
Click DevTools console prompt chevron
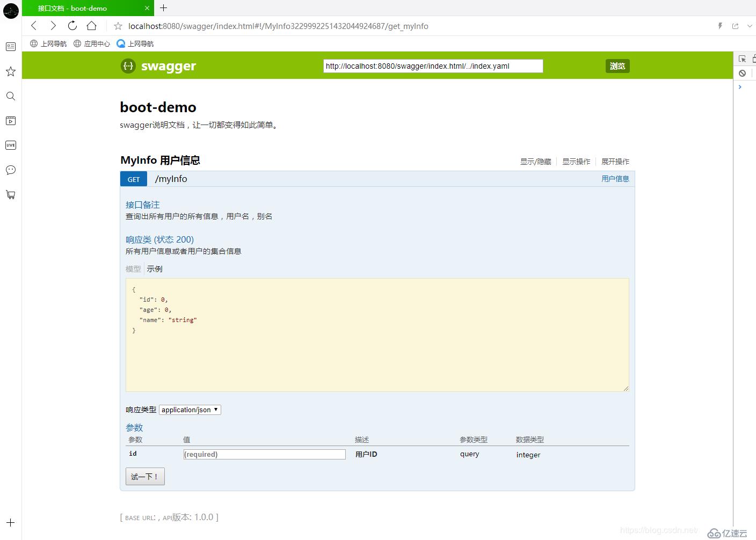(740, 87)
